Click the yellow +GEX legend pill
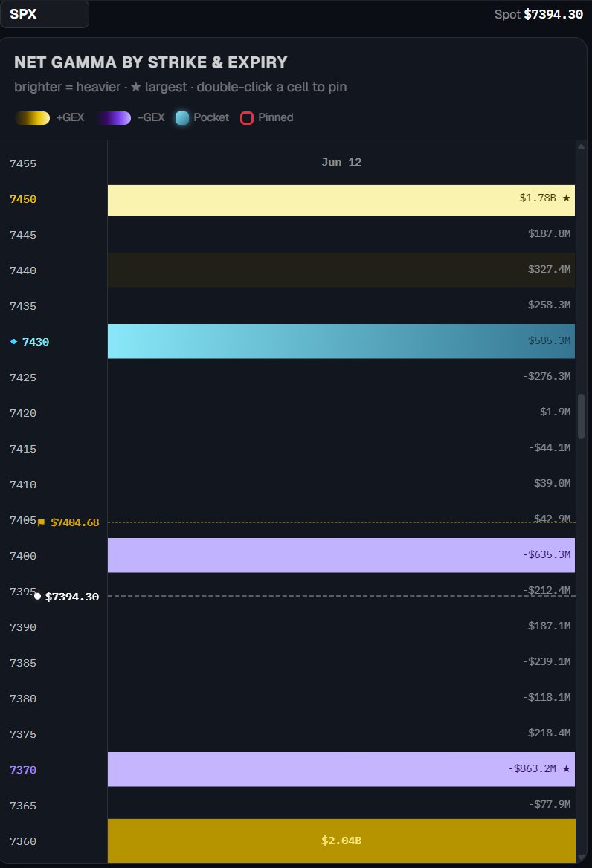Viewport: 592px width, 868px height. coord(32,118)
